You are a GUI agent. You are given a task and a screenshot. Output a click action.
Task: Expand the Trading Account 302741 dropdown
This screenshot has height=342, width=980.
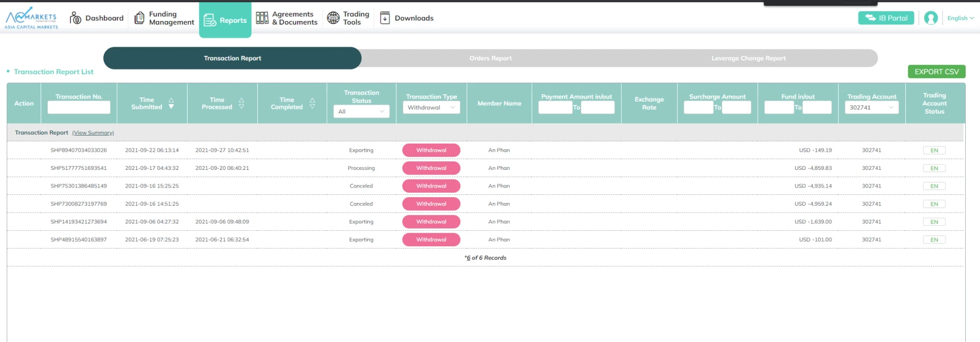pyautogui.click(x=871, y=108)
